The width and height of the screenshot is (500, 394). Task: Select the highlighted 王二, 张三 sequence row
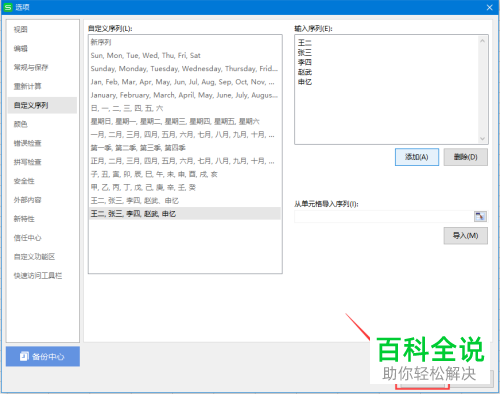click(x=185, y=214)
